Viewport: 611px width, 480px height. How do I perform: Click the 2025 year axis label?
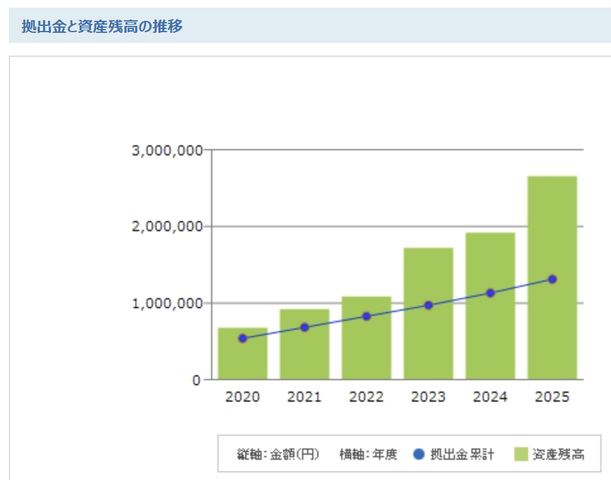[552, 397]
